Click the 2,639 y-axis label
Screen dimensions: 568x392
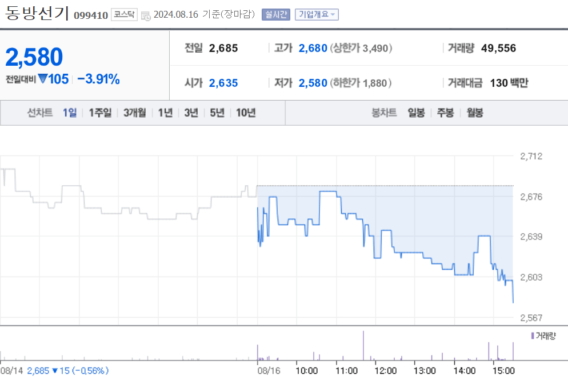tap(531, 237)
